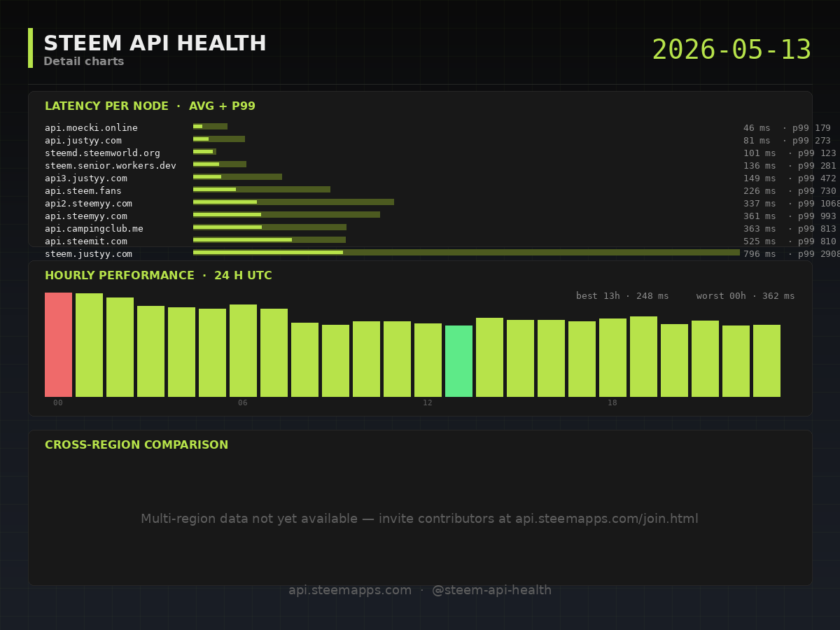
Task: Click the 46 ms latency value
Action: pos(757,128)
